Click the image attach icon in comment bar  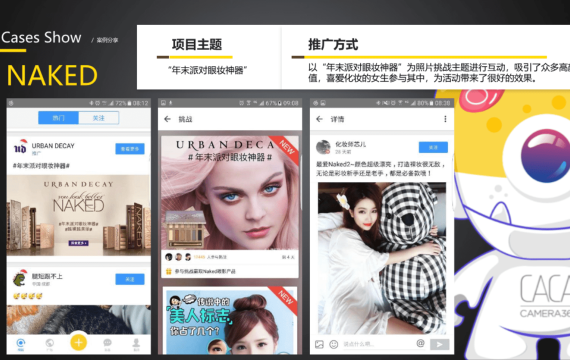click(319, 344)
